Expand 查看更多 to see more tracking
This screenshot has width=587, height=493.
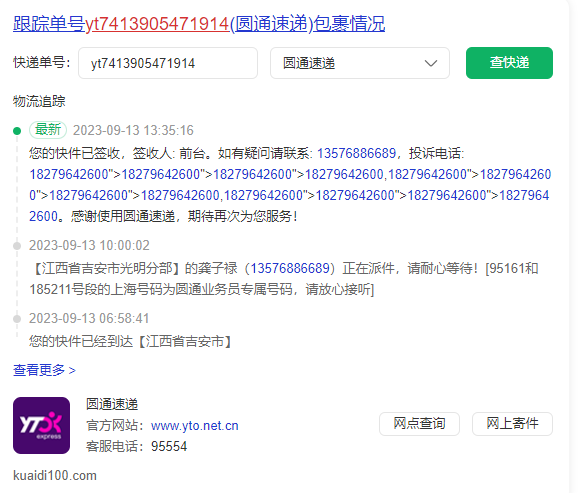[44, 370]
